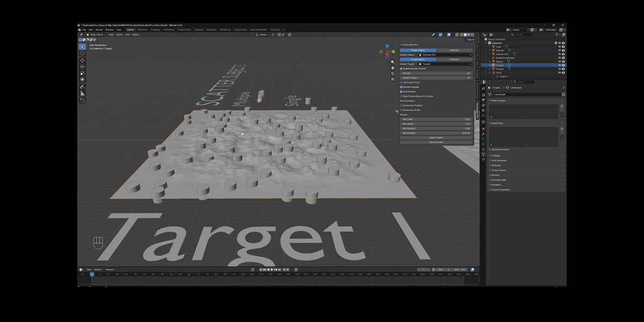Open the Object Mode dropdown
This screenshot has width=644, height=322.
(97, 34)
